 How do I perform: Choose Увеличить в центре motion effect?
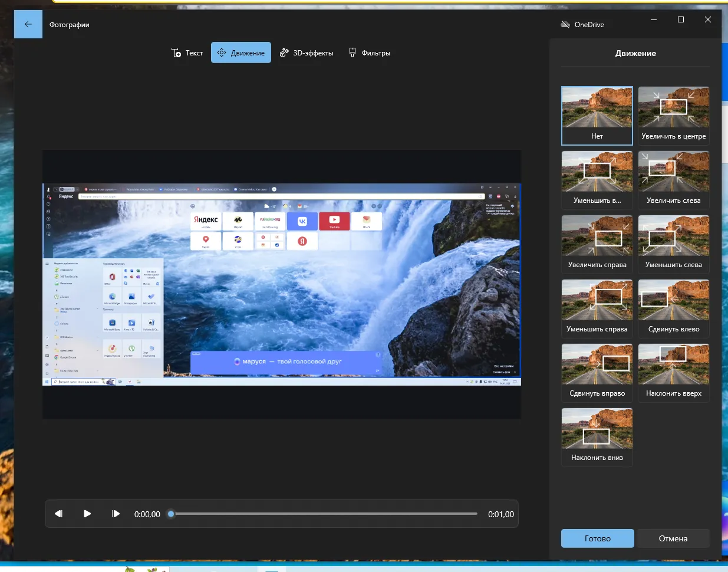click(x=673, y=116)
